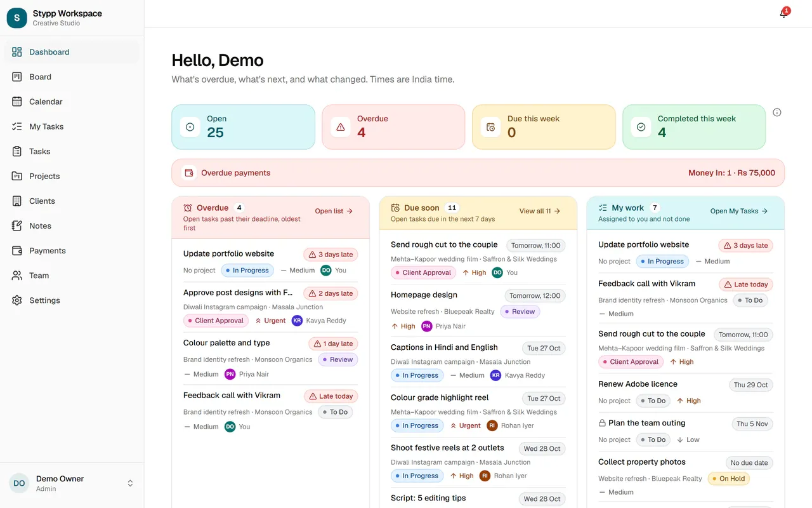
Task: Expand the Demo Owner account switcher chevrons
Action: pyautogui.click(x=130, y=483)
